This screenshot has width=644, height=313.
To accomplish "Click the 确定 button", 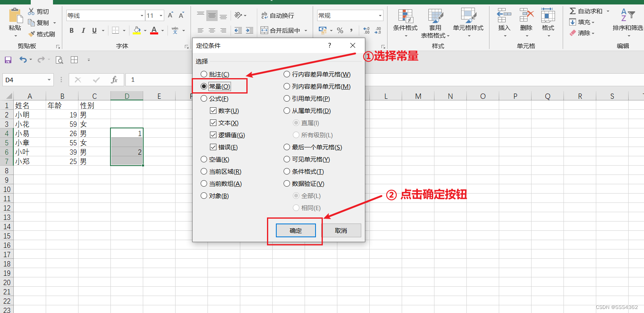I will [296, 230].
